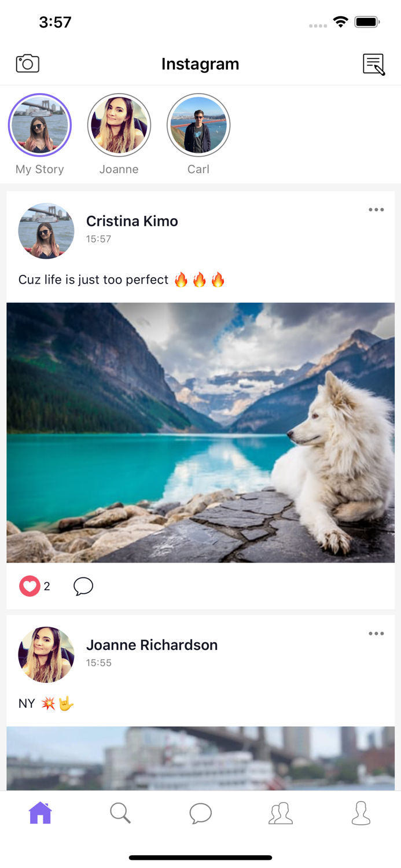View Joanne's story circle

[119, 125]
